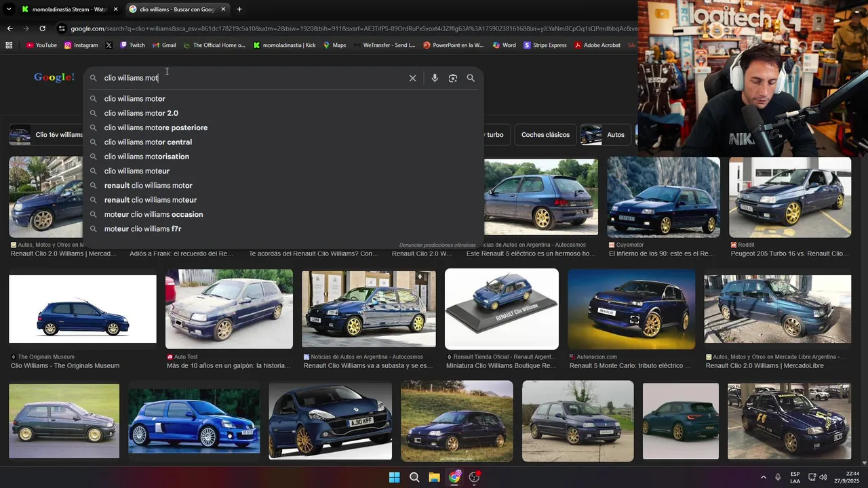Show hidden system tray icons
868x488 pixels.
pyautogui.click(x=763, y=477)
